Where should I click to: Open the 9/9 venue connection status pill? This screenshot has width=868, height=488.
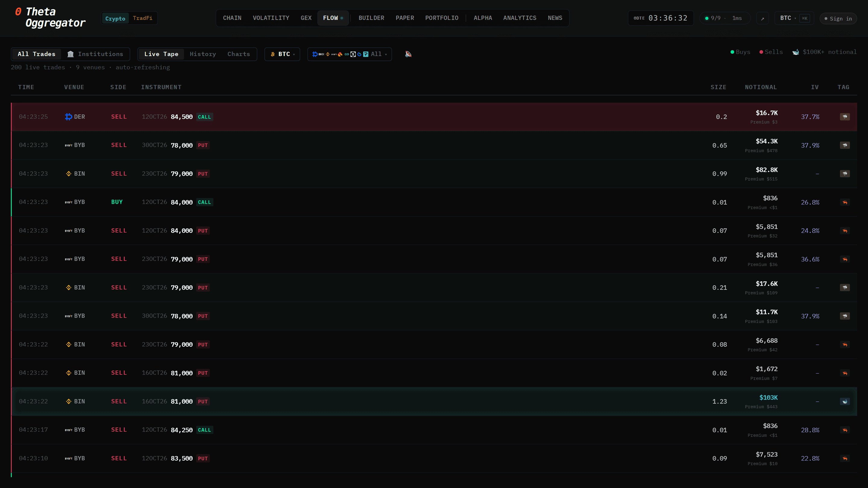coord(725,18)
